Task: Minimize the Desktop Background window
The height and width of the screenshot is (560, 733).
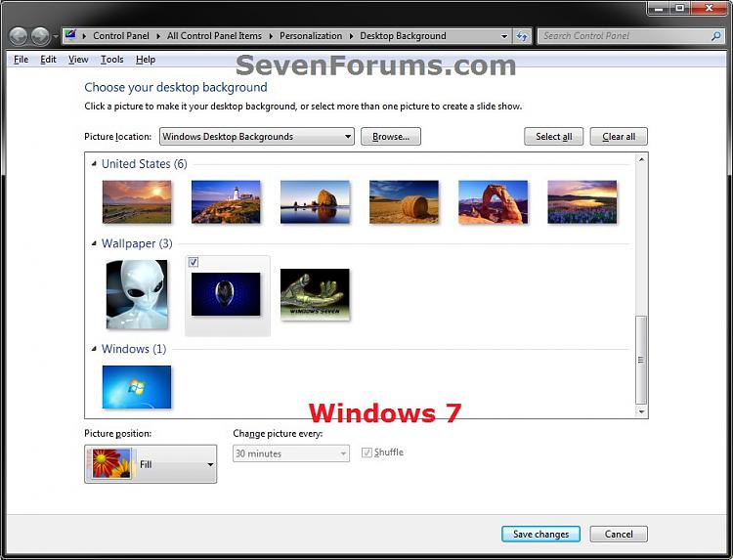Action: point(659,8)
